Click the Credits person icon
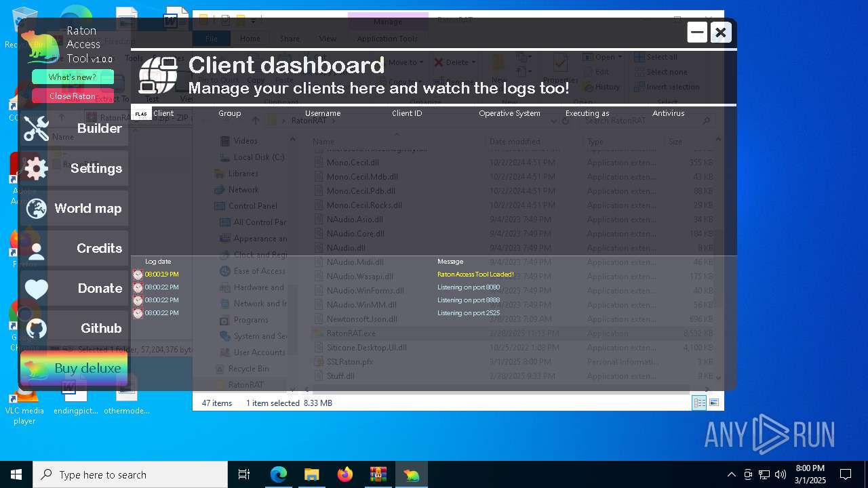Viewport: 868px width, 488px height. click(36, 249)
